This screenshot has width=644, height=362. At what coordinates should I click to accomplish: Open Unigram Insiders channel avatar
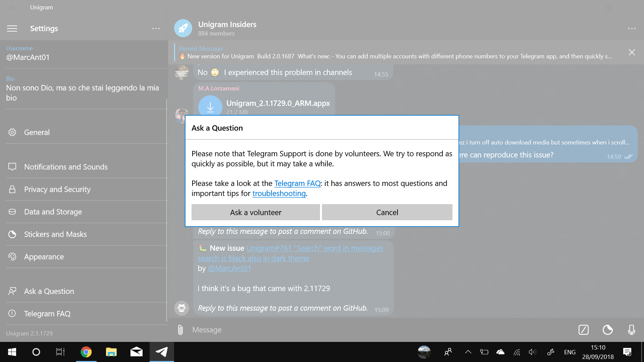click(183, 28)
